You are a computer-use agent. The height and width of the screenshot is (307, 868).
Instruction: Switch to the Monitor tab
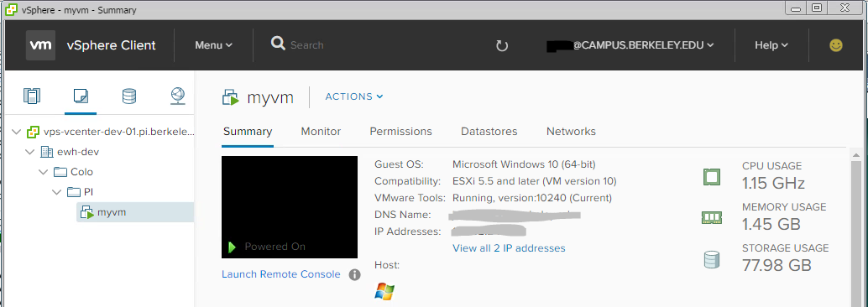click(x=321, y=132)
